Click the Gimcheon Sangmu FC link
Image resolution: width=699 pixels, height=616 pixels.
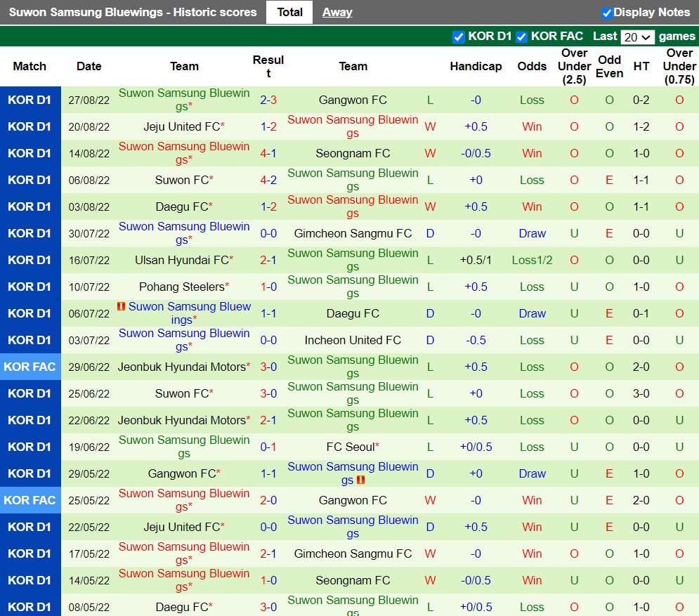click(353, 233)
